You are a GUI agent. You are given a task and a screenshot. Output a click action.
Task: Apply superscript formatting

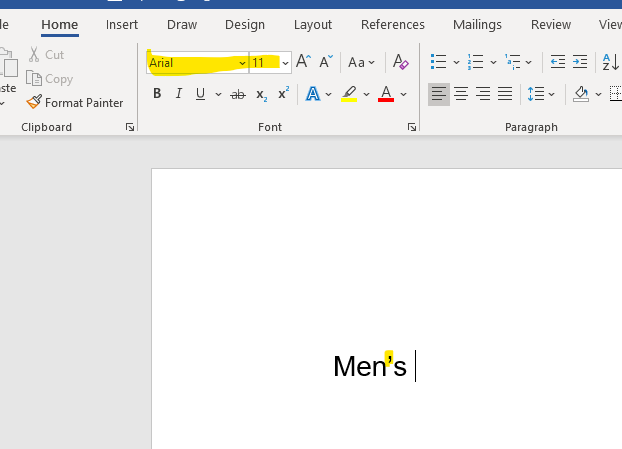click(284, 94)
